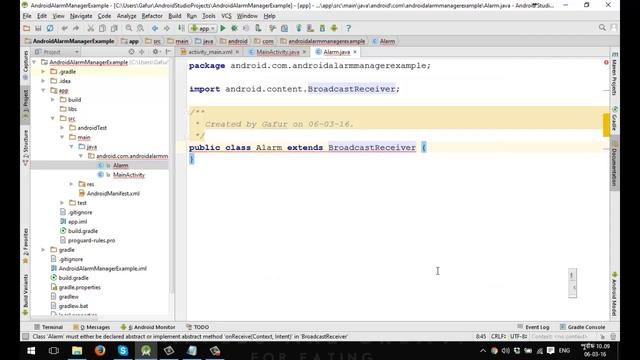640x360 pixels.
Task: Click the Find magnifier toolbar icon
Action: 129,28
